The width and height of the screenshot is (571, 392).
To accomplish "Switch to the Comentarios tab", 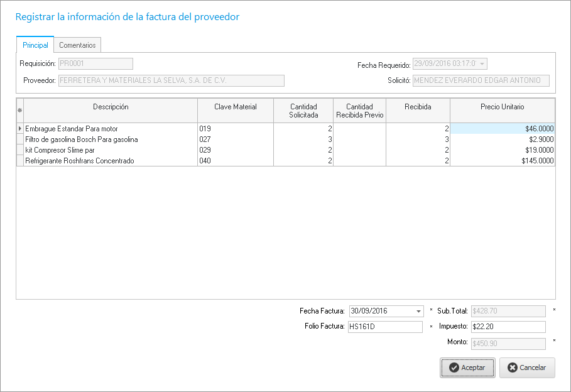I will click(x=77, y=45).
